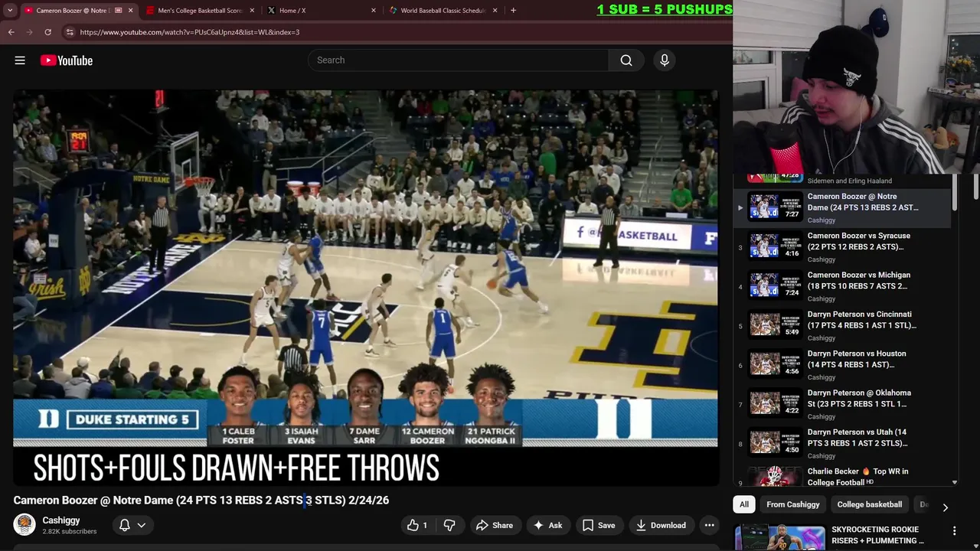980x551 pixels.
Task: Select the College basketball filter chip
Action: (x=870, y=504)
